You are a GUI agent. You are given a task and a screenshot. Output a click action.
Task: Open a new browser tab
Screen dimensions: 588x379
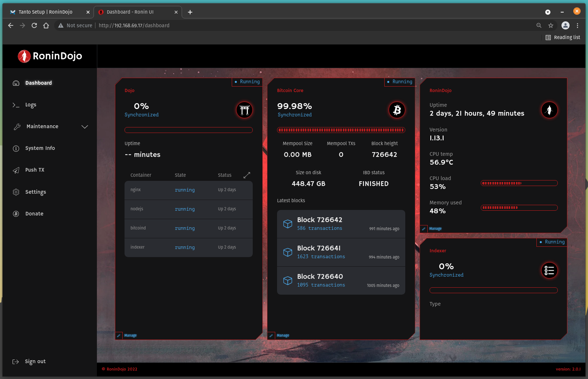coord(190,12)
